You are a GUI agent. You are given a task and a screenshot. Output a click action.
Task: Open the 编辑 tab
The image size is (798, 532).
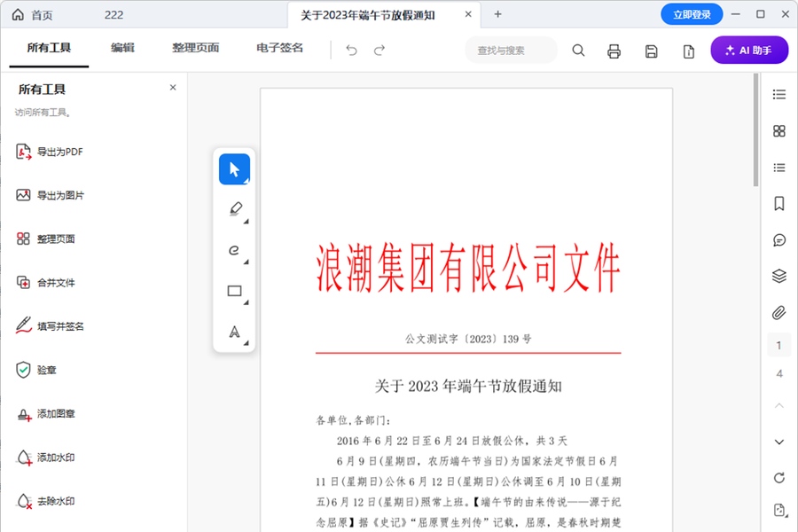tap(122, 48)
